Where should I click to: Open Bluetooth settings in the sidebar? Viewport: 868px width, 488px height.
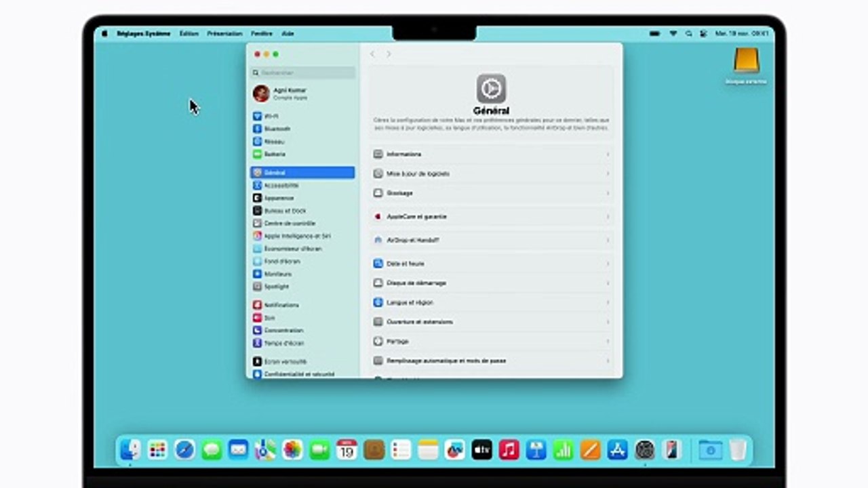(302, 129)
